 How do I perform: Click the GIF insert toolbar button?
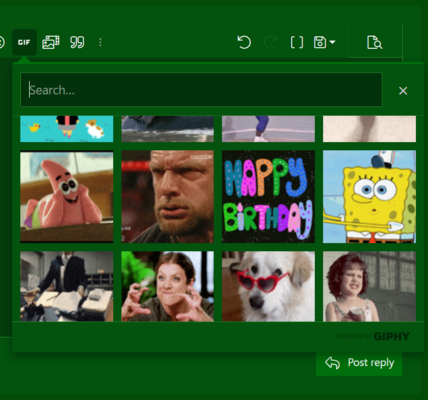pyautogui.click(x=24, y=42)
